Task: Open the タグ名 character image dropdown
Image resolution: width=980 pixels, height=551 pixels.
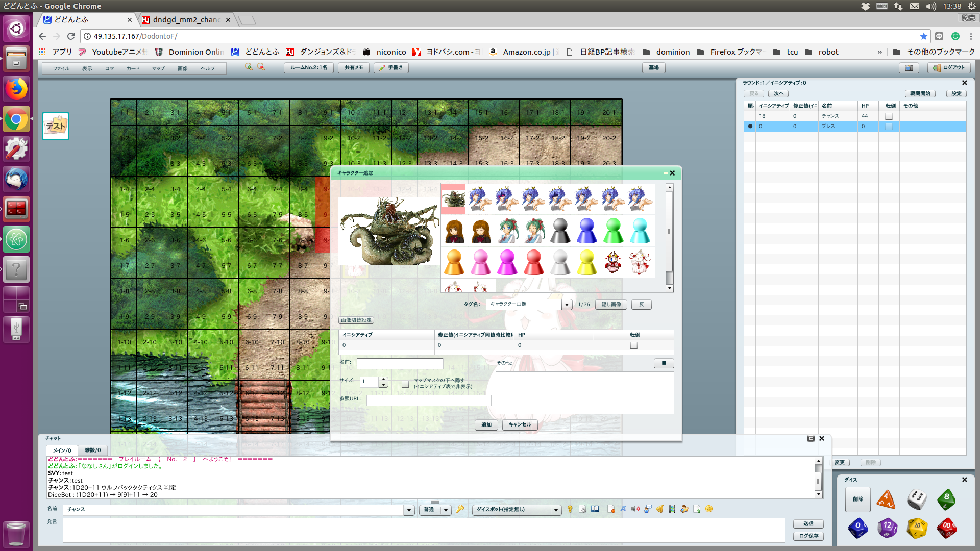Action: coord(567,305)
